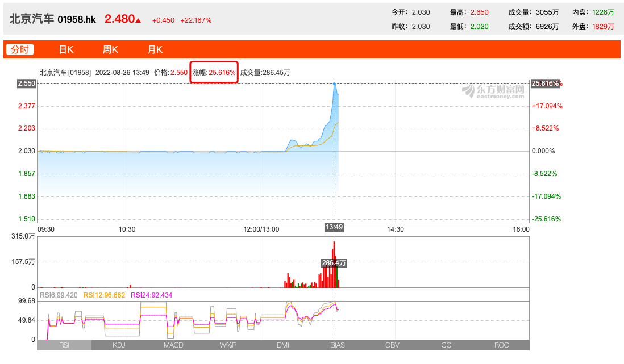
Task: Click the current price 2.480
Action: (x=119, y=19)
